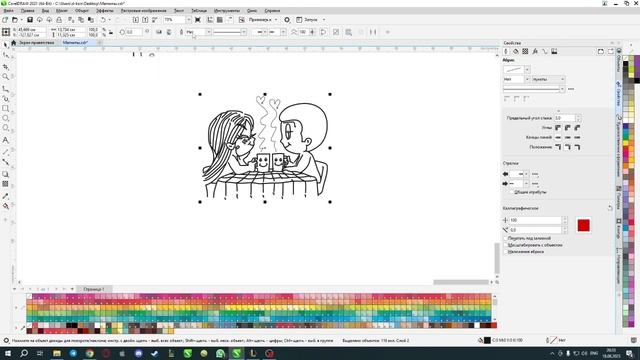640x360 pixels.
Task: Open the line style dropdown in the property bar
Action: tap(244, 32)
